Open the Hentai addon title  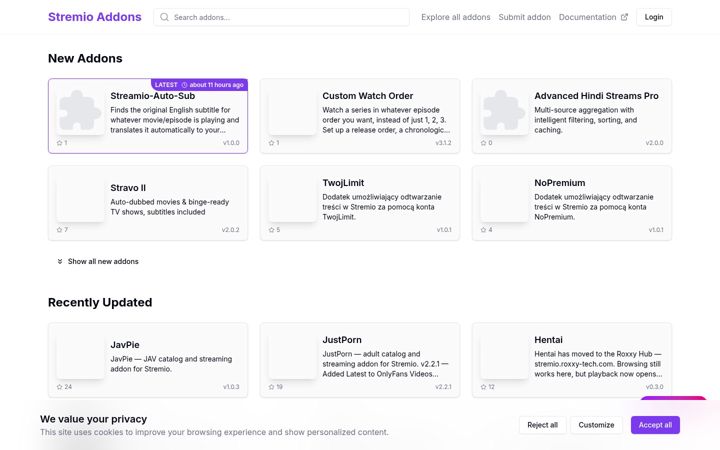548,340
